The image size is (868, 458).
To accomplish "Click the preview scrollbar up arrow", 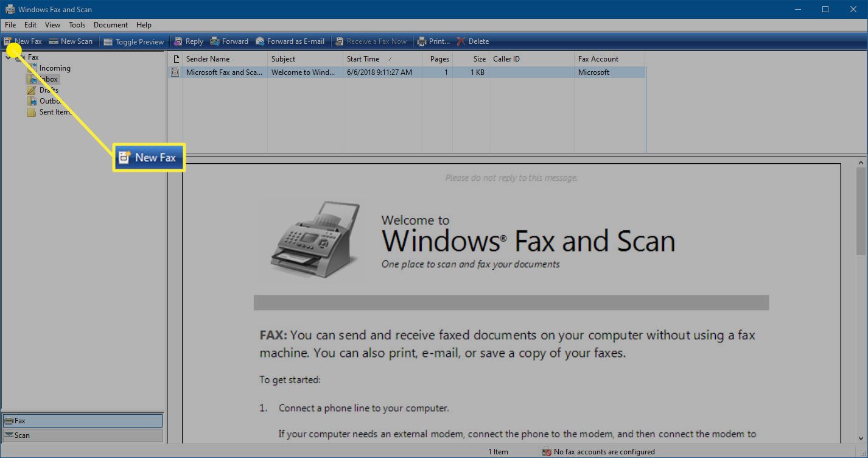I will (861, 163).
